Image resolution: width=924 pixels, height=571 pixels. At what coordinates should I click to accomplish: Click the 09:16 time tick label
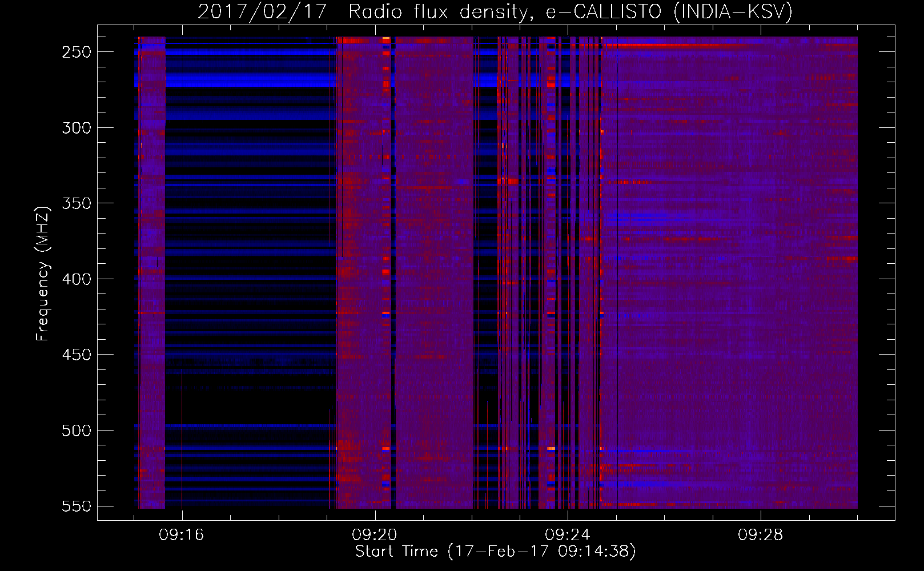point(182,535)
